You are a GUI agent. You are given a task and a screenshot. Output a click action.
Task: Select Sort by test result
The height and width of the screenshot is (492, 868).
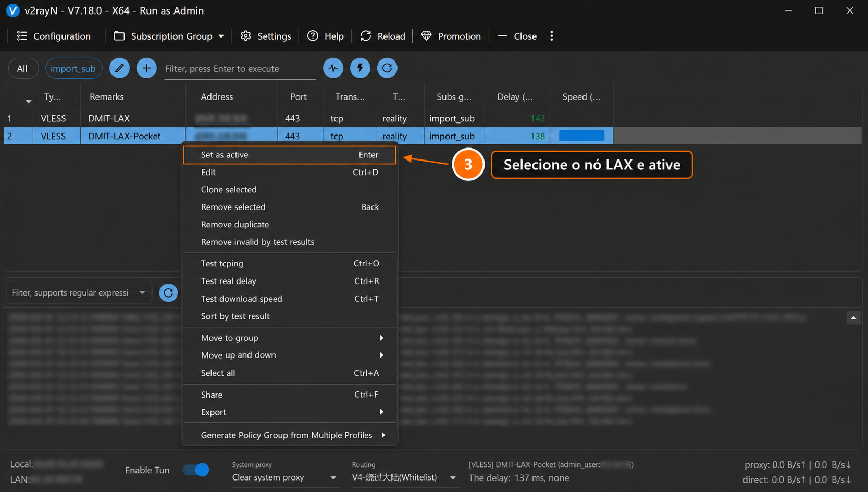coord(290,316)
